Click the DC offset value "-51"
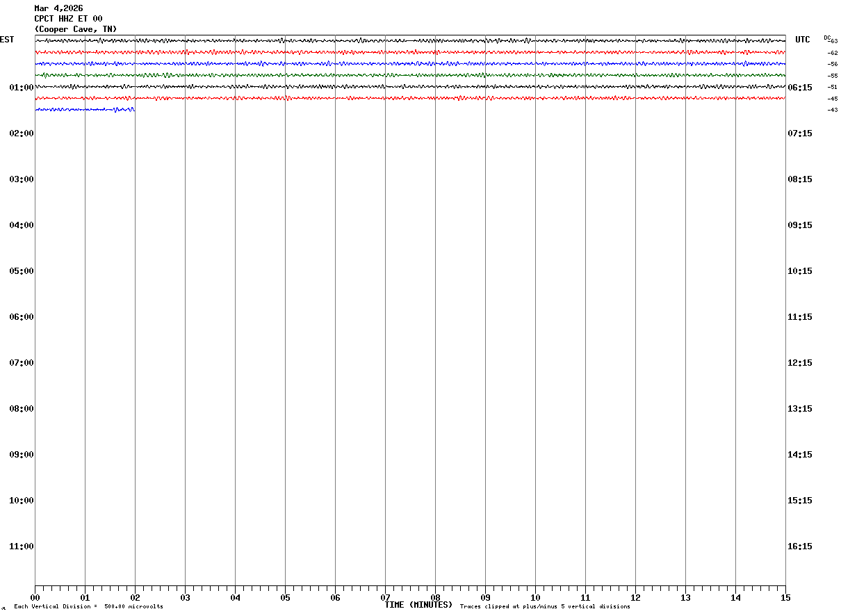The image size is (841, 616). (832, 87)
